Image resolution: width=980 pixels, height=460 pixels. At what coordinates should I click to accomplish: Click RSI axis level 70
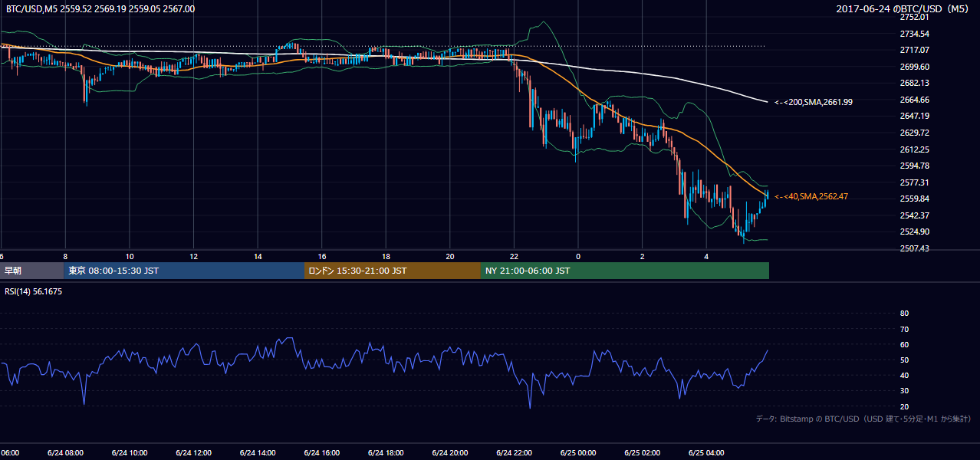tap(904, 329)
